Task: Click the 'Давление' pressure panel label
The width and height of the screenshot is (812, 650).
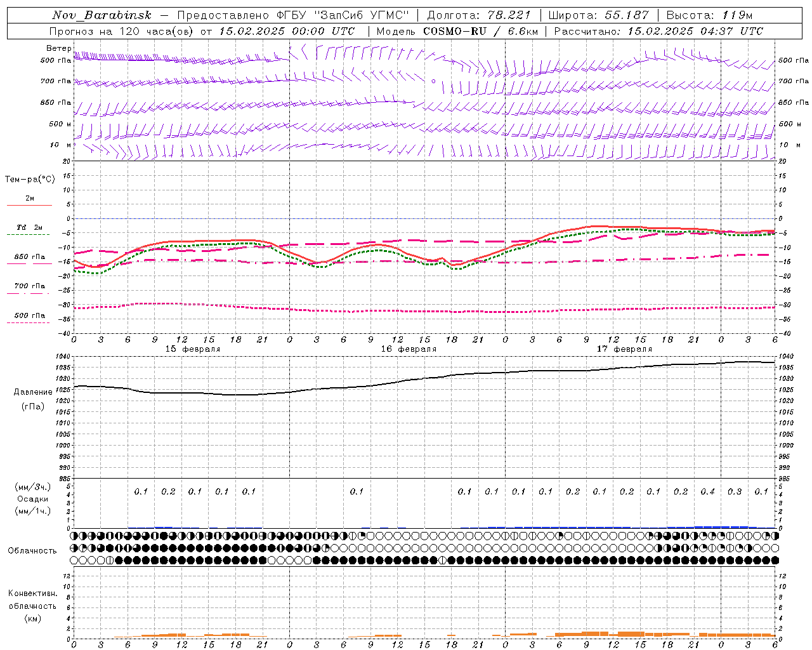Action: pos(33,392)
